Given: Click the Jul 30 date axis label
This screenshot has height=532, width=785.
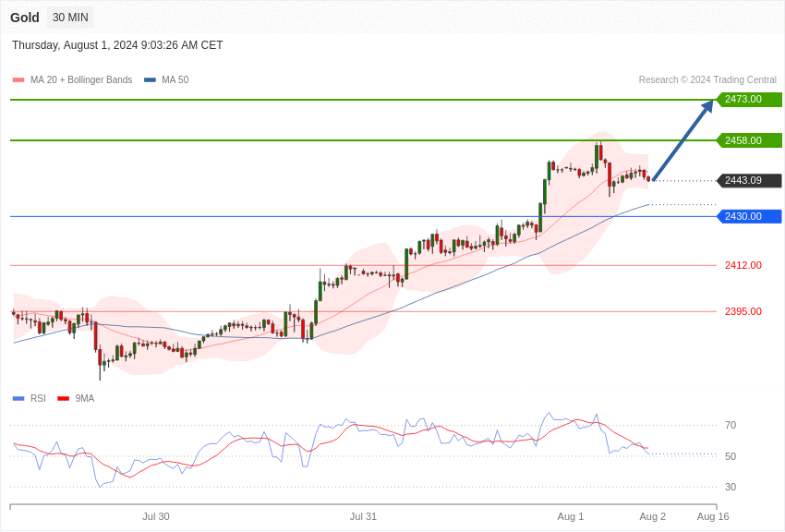Looking at the screenshot, I should tap(156, 516).
